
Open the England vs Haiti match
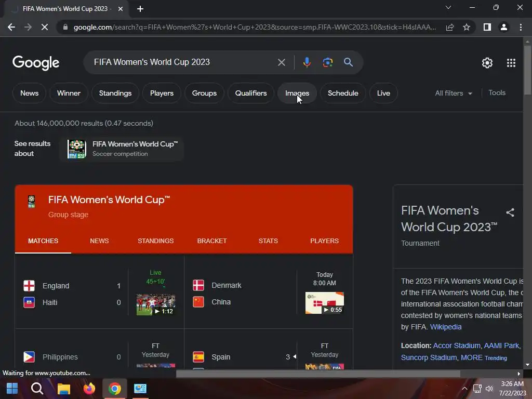tap(72, 294)
